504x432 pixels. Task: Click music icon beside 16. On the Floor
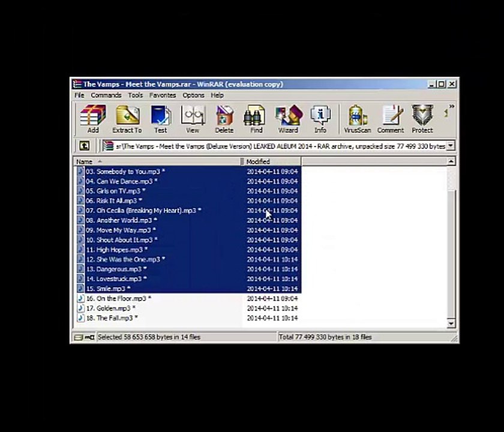[x=80, y=298]
